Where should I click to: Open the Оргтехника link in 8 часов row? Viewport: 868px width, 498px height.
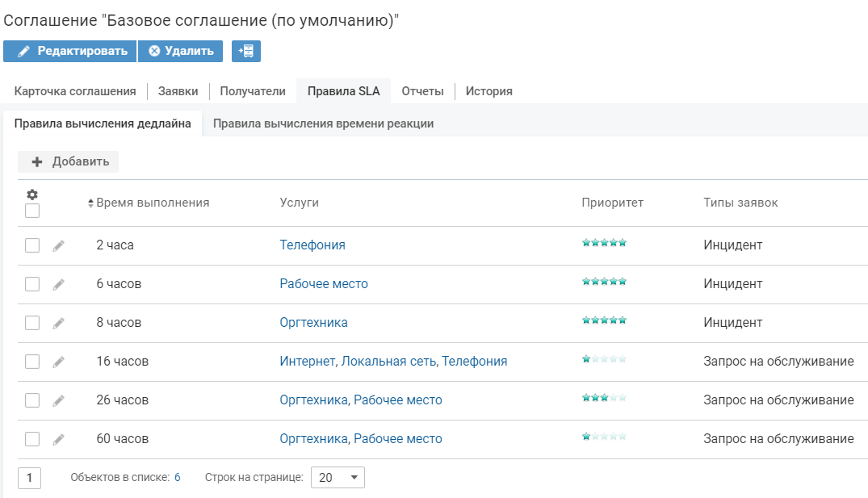[314, 323]
